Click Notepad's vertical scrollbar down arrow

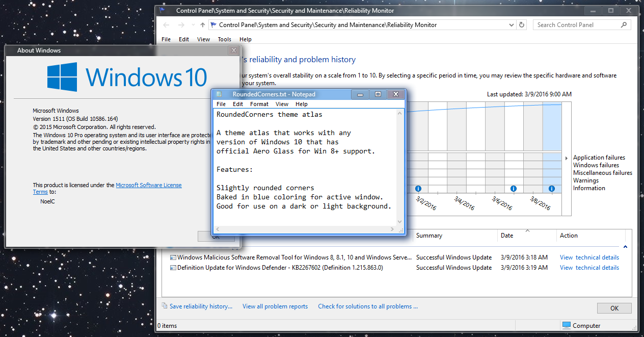coord(400,222)
